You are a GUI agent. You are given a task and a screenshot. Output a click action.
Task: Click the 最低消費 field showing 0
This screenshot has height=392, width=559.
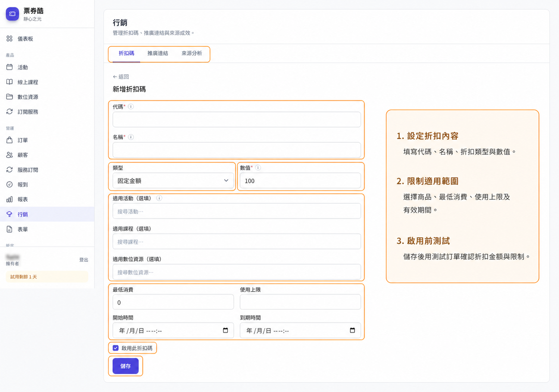click(x=173, y=302)
